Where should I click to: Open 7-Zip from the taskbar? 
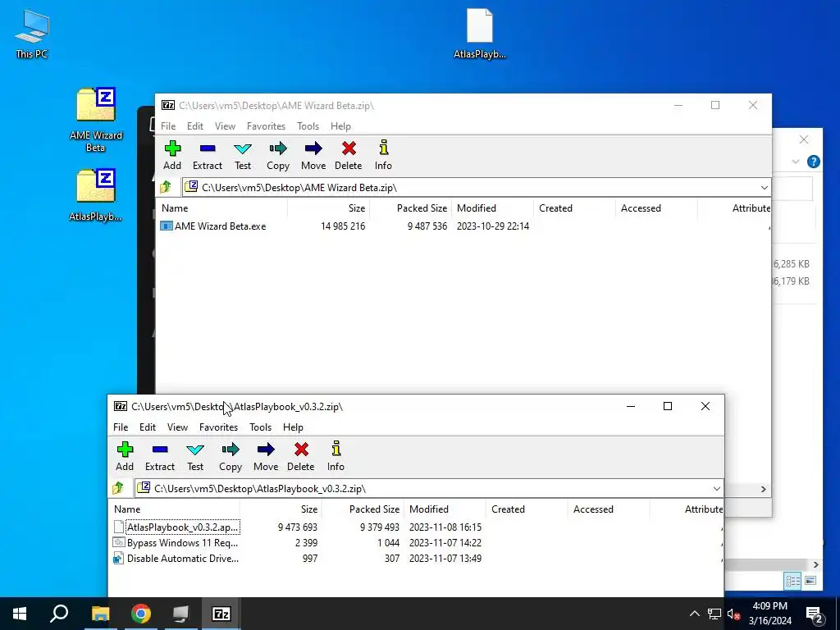(221, 614)
